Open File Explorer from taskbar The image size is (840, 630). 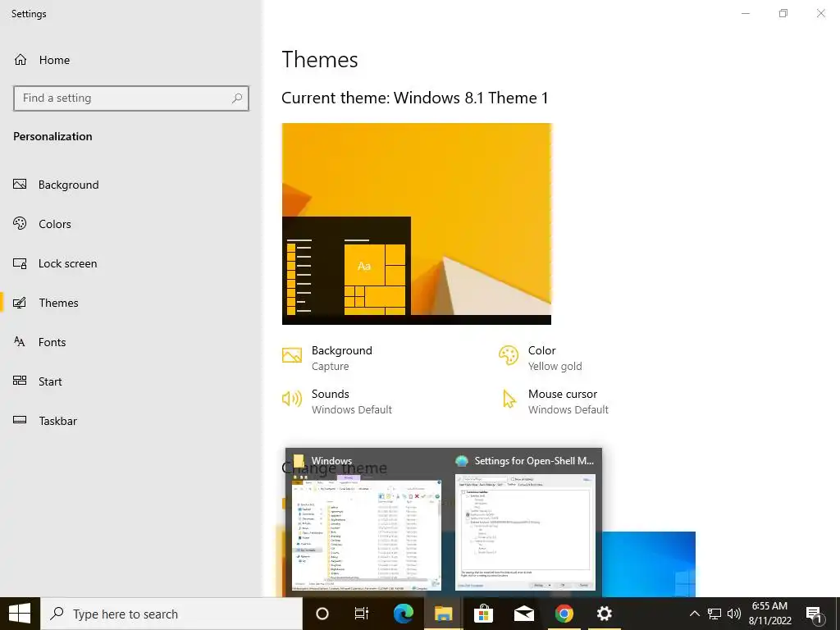pyautogui.click(x=443, y=614)
